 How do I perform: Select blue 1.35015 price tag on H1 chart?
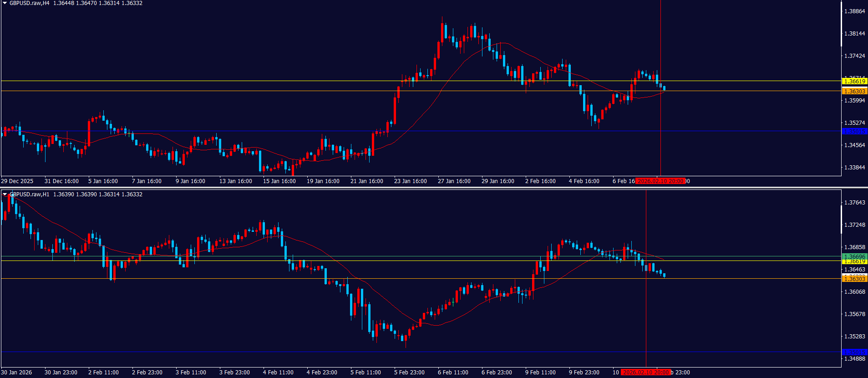click(x=854, y=352)
